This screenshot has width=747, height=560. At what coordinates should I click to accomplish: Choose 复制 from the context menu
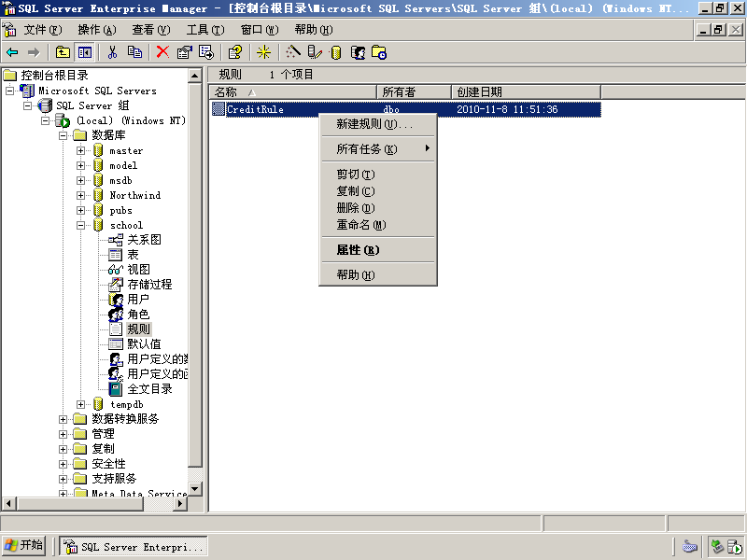[378, 191]
